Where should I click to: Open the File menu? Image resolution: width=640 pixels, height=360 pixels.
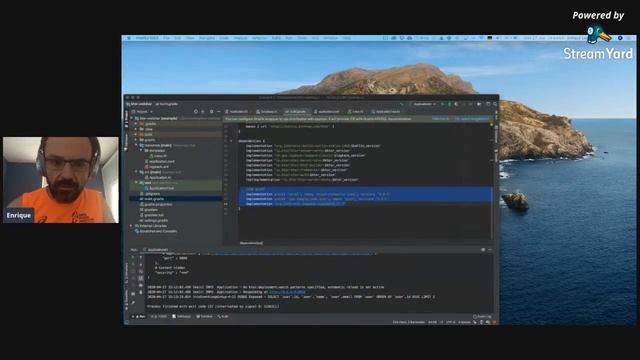pos(167,38)
